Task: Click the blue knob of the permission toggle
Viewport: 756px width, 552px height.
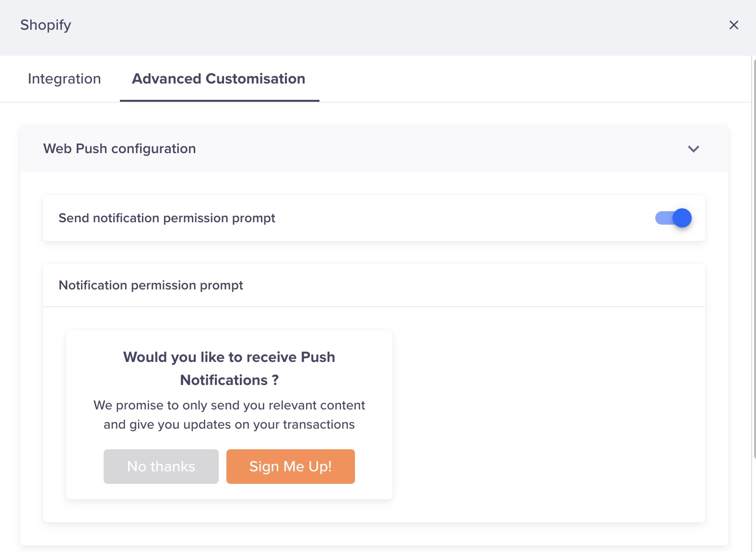Action: tap(682, 218)
